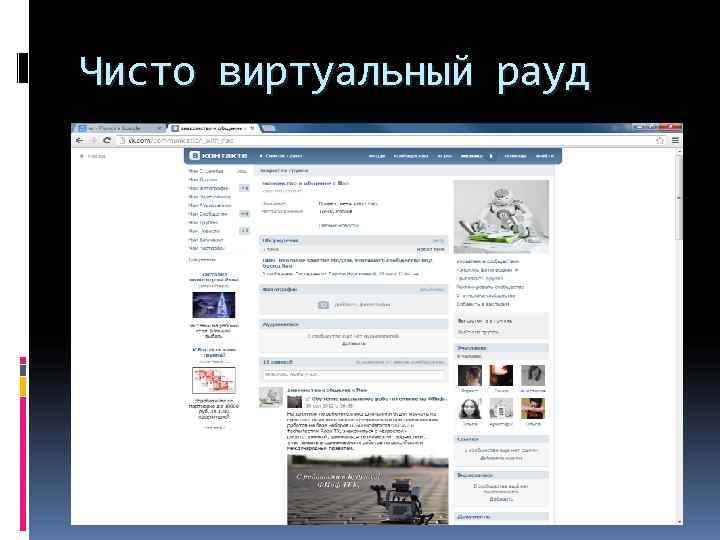Click the blue tower ad image on left
720x540 pixels.
click(214, 305)
